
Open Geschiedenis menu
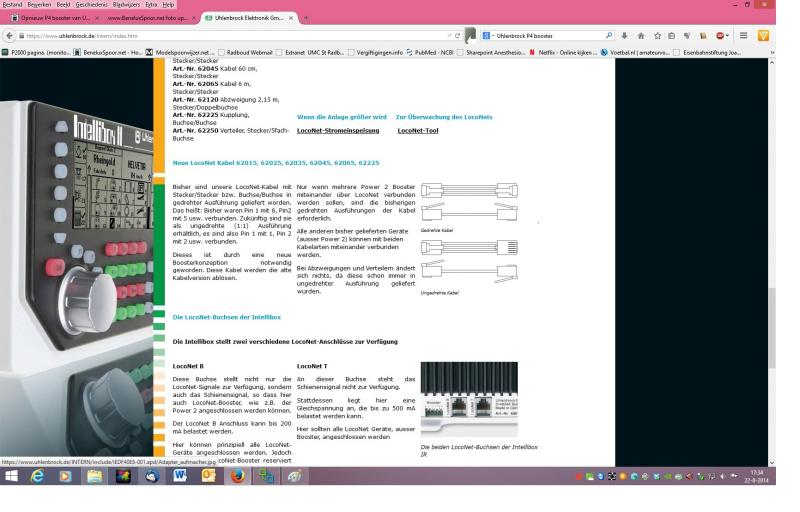[92, 5]
